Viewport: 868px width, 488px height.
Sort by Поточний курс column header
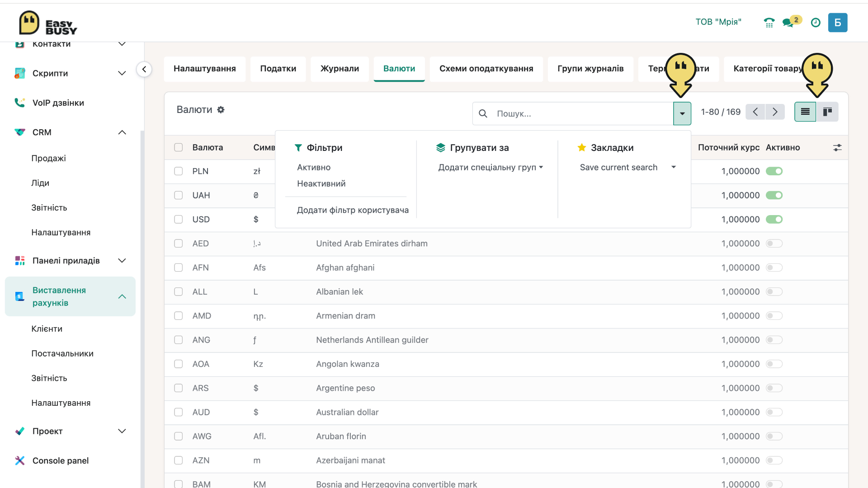pyautogui.click(x=728, y=147)
